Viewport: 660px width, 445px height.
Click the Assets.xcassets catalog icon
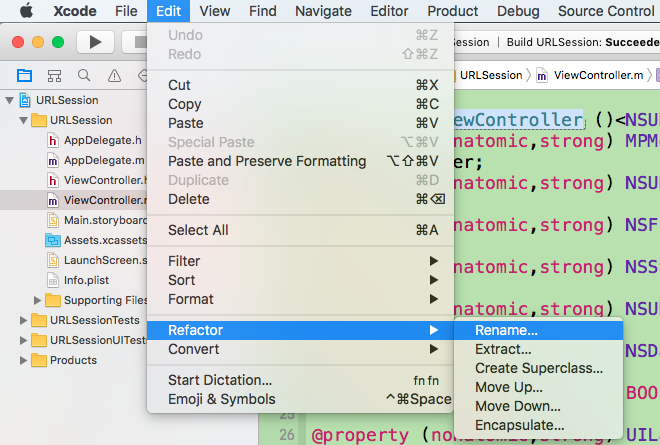(53, 240)
